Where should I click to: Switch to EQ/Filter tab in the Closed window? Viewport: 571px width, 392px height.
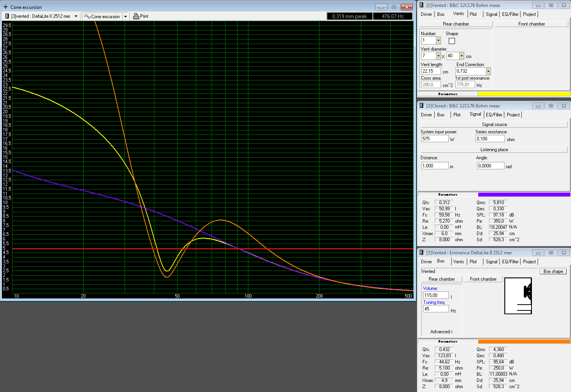pos(494,115)
